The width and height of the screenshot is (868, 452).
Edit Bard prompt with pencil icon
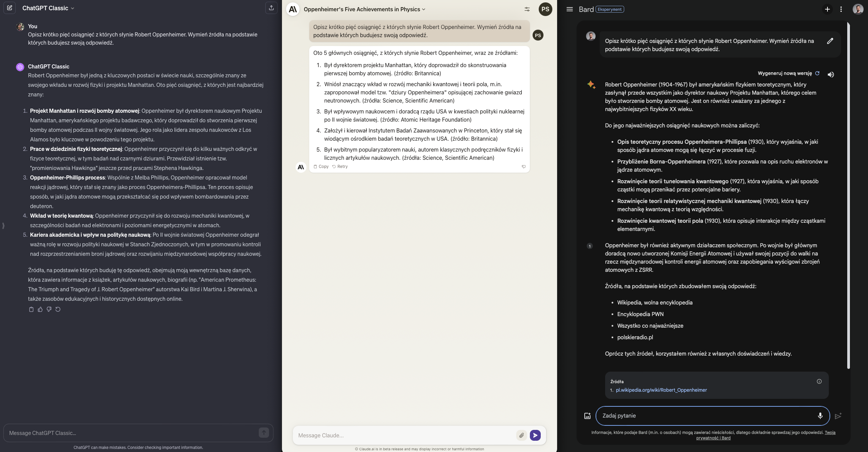pos(830,41)
